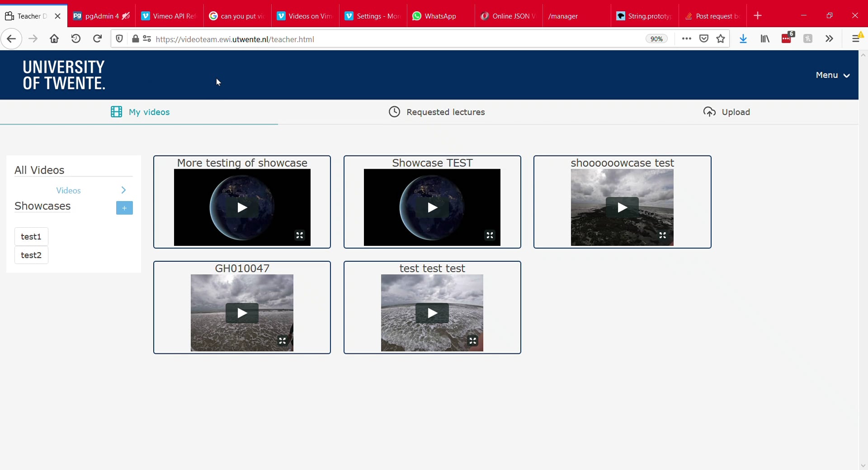Screen dimensions: 868x470
Task: Play the 'test test test' video
Action: tap(432, 313)
